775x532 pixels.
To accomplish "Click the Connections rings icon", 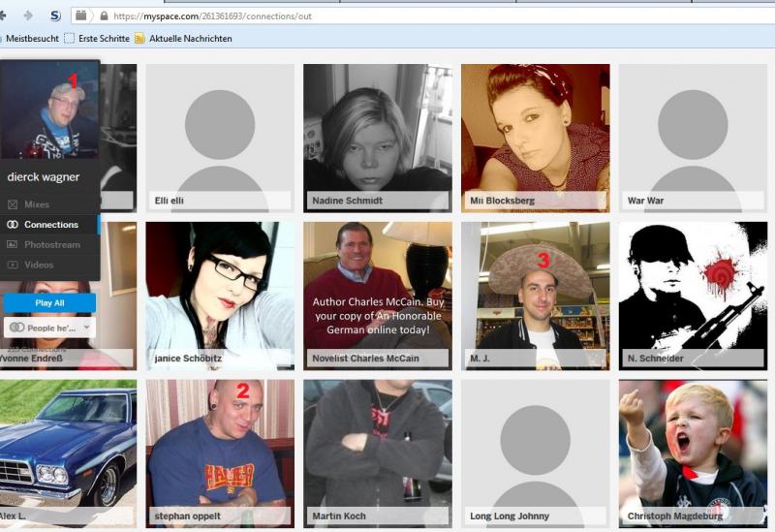I will click(13, 225).
